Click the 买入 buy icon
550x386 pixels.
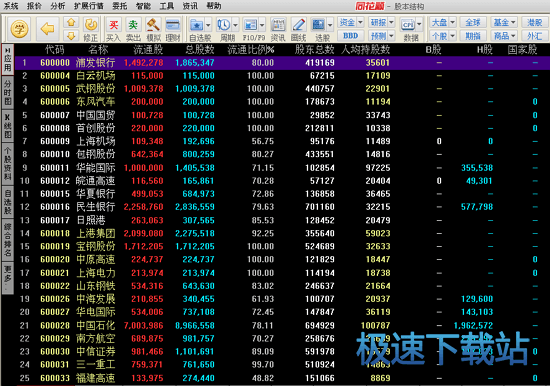point(114,29)
